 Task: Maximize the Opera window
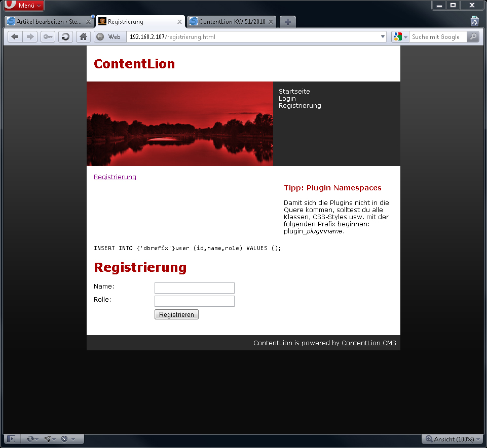coord(453,5)
